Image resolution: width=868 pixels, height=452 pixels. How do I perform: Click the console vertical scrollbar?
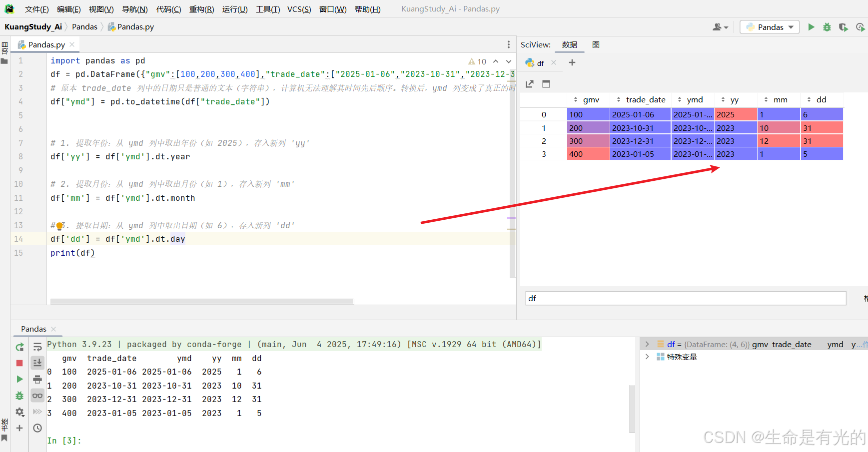pyautogui.click(x=632, y=409)
